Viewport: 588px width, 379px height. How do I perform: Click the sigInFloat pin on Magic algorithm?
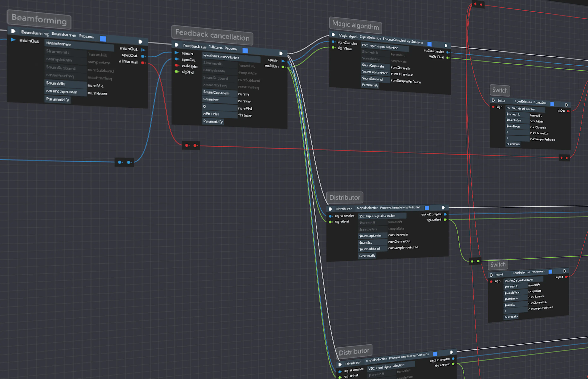333,48
